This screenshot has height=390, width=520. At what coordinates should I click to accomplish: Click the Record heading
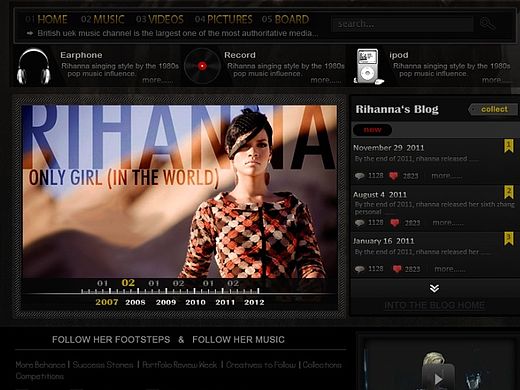tap(240, 55)
